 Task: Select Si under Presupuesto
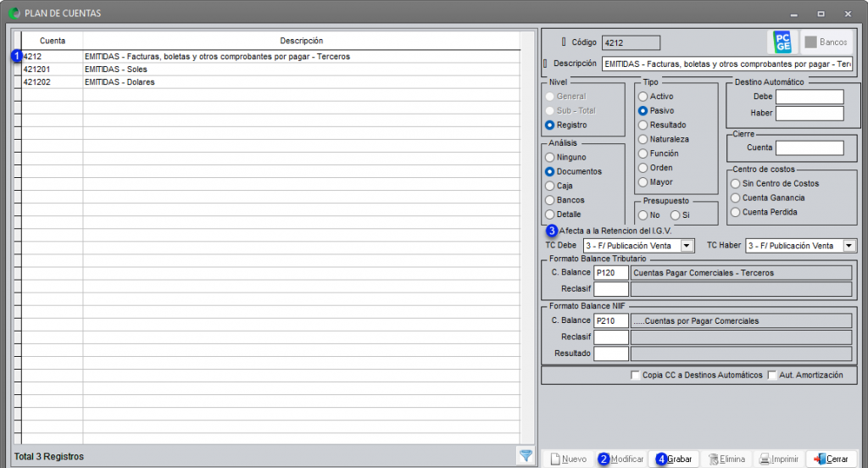[x=675, y=214]
